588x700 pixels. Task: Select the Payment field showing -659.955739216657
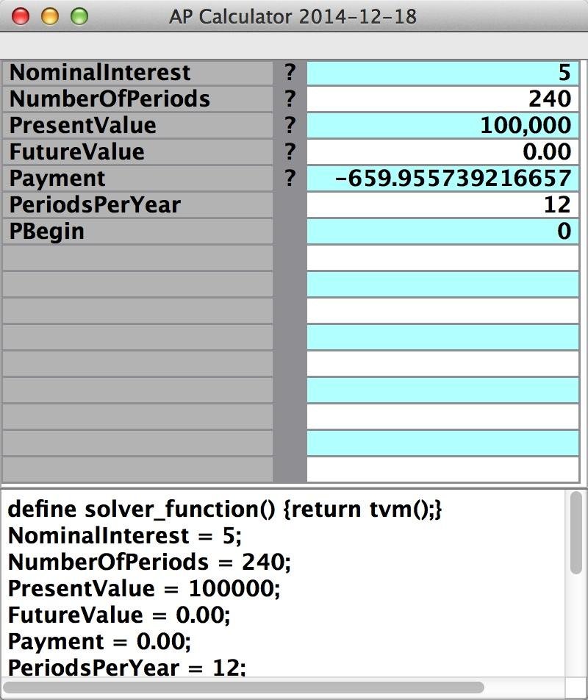click(442, 179)
